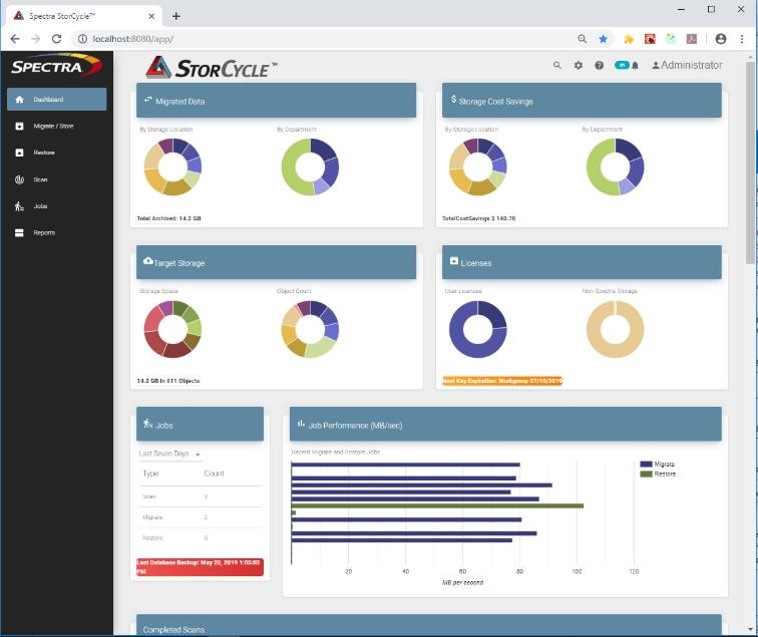Open settings gear in StorCycle header

point(578,65)
